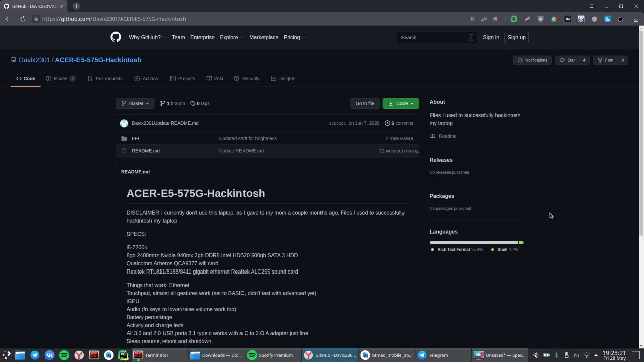
Task: Open the Team navigation link
Action: click(178, 37)
